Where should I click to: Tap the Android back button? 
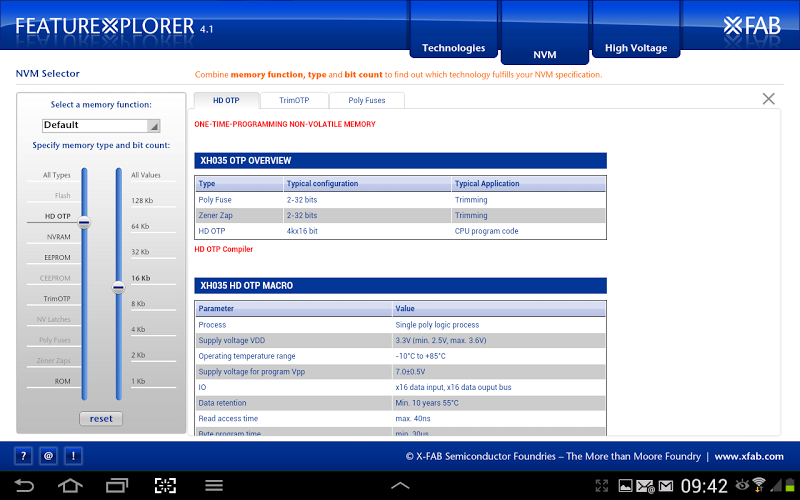(23, 485)
